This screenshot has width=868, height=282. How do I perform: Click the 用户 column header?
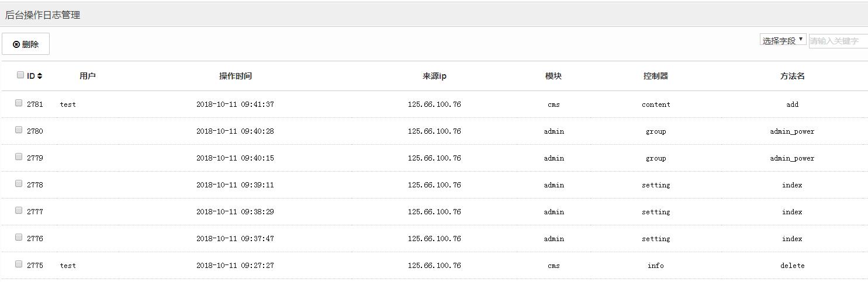pos(87,76)
